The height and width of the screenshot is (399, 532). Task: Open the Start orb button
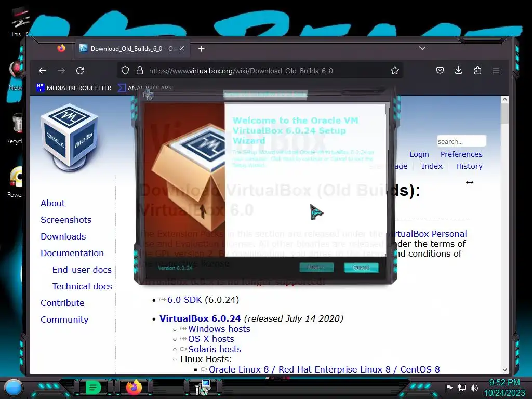pos(14,388)
